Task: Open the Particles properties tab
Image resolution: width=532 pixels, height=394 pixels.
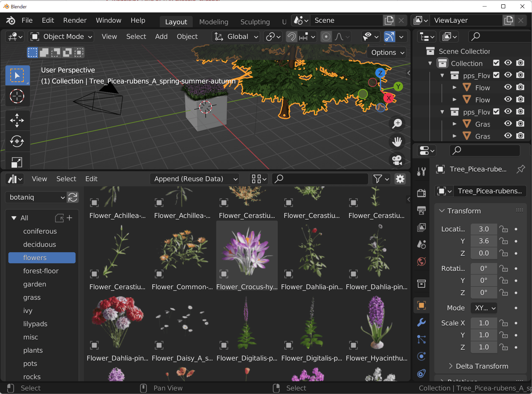Action: [x=421, y=339]
